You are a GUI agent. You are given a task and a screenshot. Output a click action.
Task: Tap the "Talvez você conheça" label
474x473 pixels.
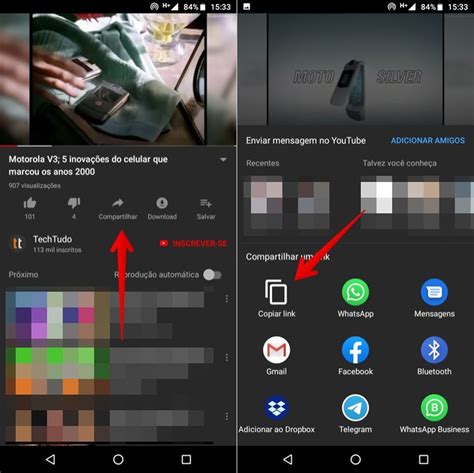(399, 163)
